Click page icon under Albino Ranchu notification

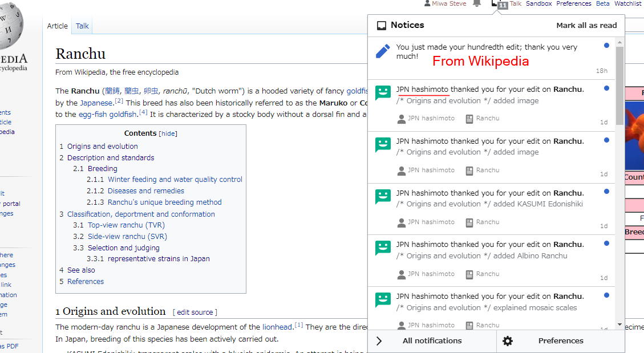click(x=469, y=274)
